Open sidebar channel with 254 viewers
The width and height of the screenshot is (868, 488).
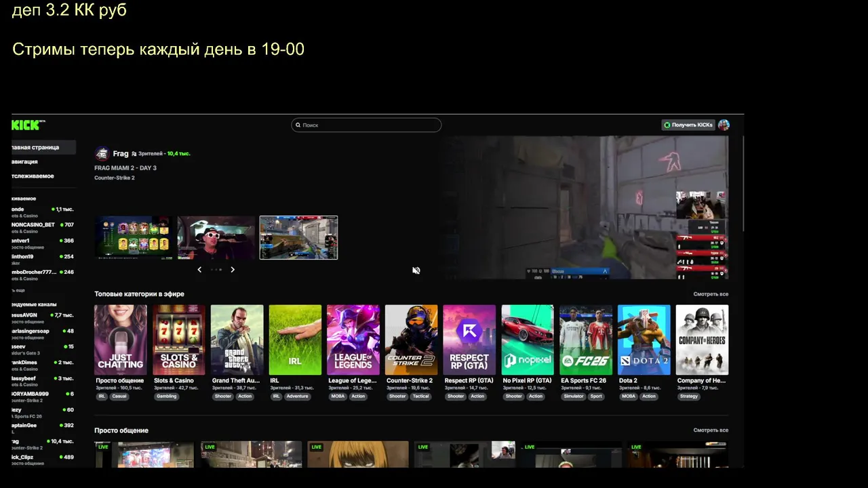[x=43, y=259]
